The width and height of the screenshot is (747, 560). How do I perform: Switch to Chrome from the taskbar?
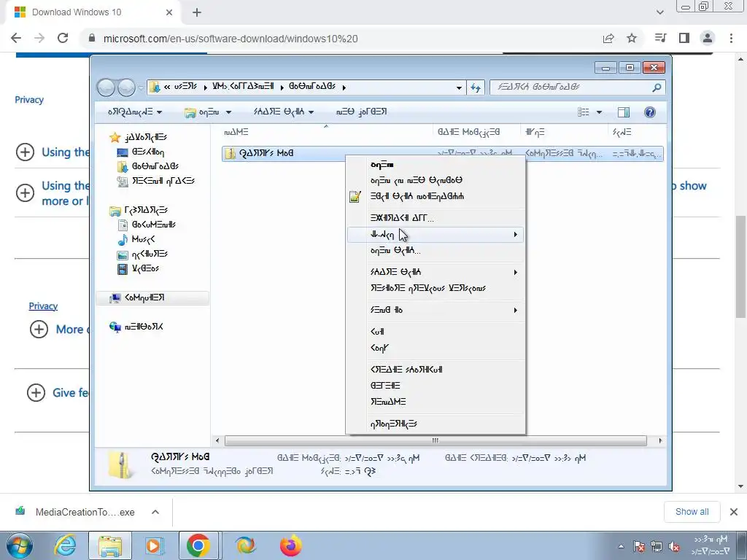coord(198,545)
